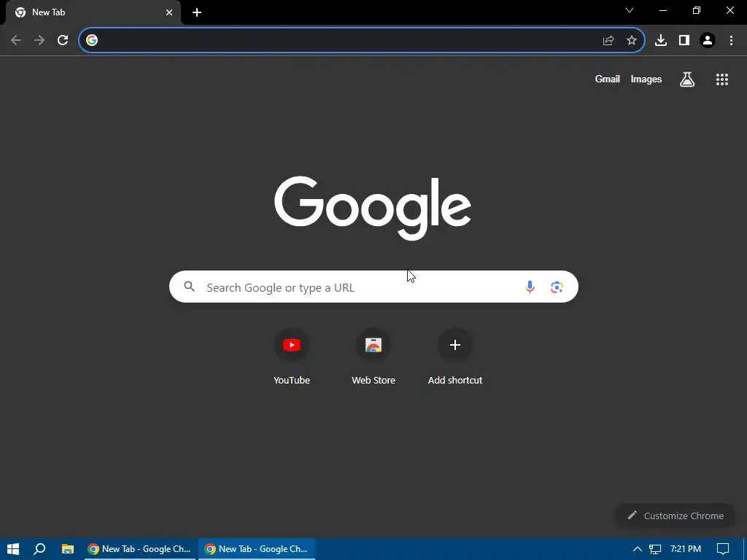Click the magnifier icon in the search box
This screenshot has width=747, height=560.
[x=189, y=286]
